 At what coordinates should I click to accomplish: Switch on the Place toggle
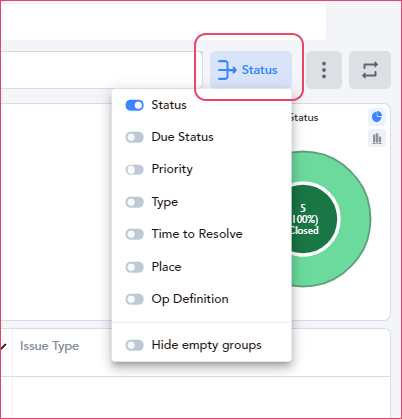(134, 267)
